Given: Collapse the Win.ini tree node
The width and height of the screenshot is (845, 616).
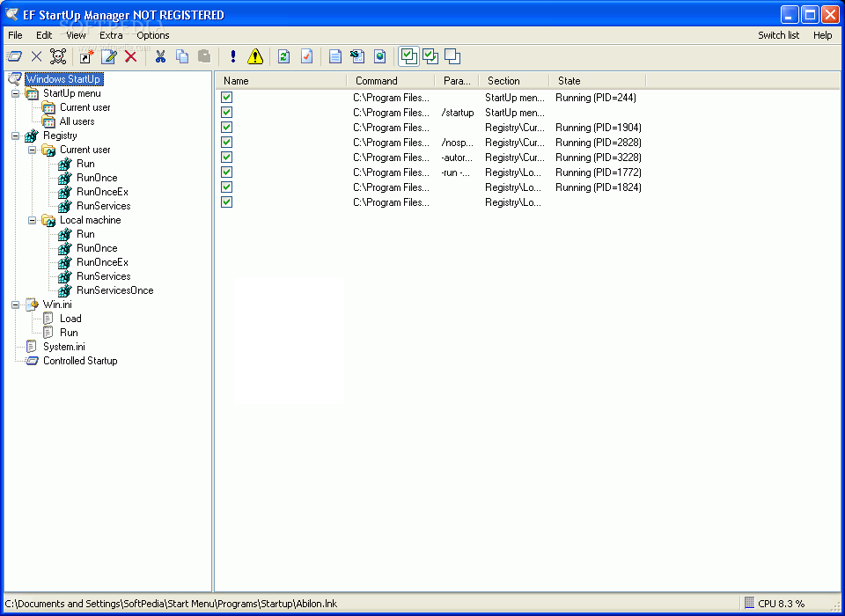Looking at the screenshot, I should 16,304.
